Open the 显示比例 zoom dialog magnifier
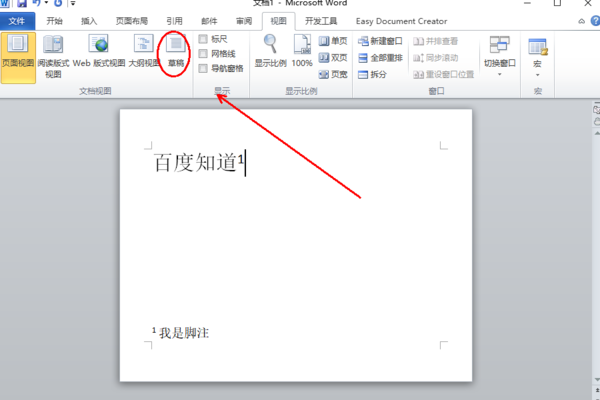Image resolution: width=600 pixels, height=400 pixels. tap(271, 52)
